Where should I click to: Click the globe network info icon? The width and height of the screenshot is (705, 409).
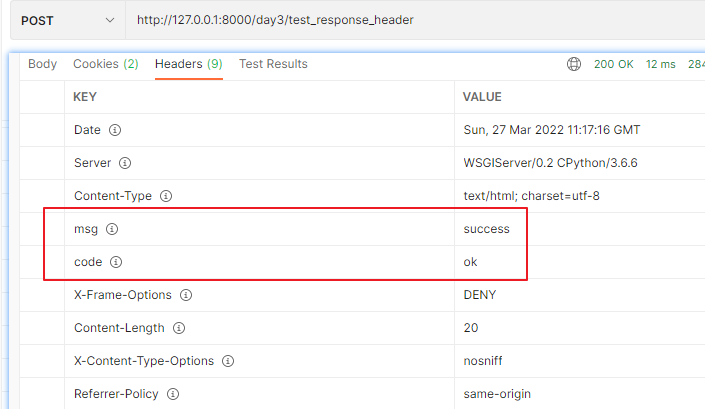[574, 64]
